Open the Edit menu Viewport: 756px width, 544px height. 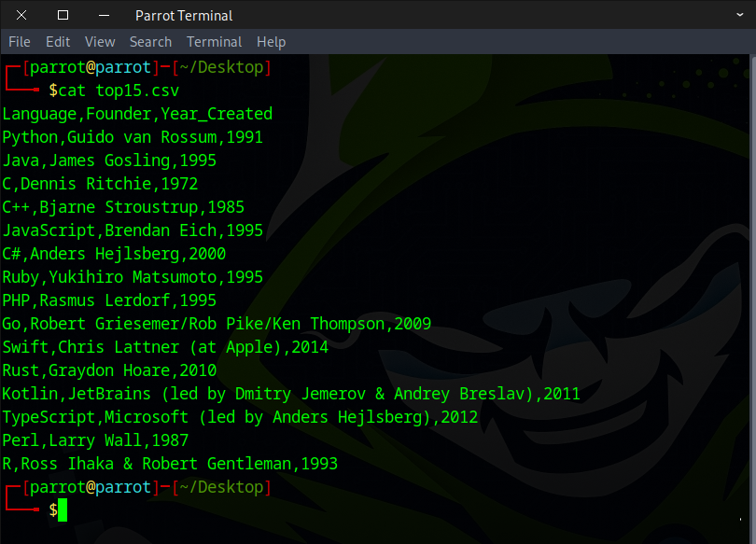[x=58, y=42]
